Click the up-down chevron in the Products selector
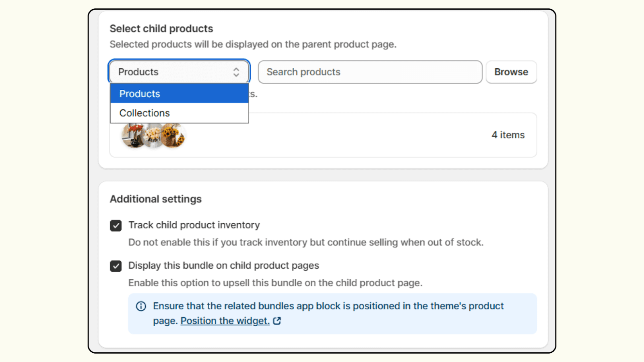Image resolution: width=644 pixels, height=362 pixels. 237,72
